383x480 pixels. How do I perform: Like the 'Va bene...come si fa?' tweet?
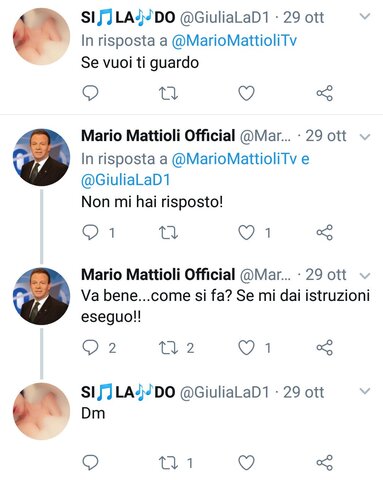tap(246, 348)
